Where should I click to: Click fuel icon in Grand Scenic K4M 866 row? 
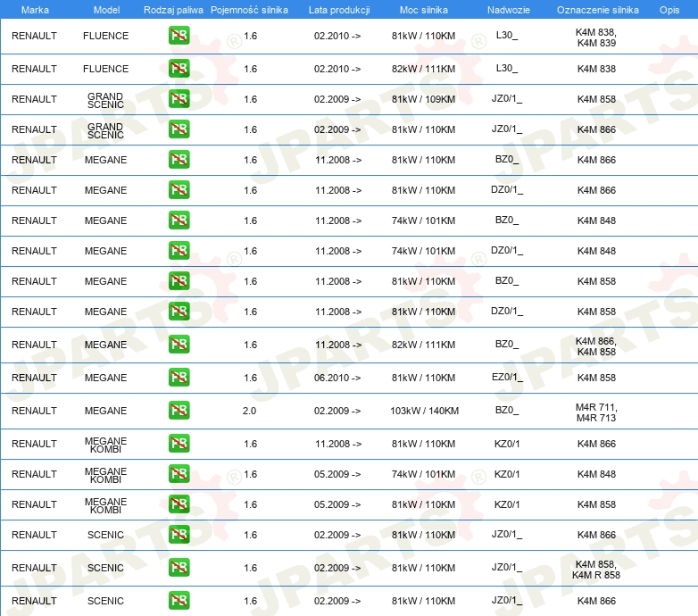[x=179, y=129]
